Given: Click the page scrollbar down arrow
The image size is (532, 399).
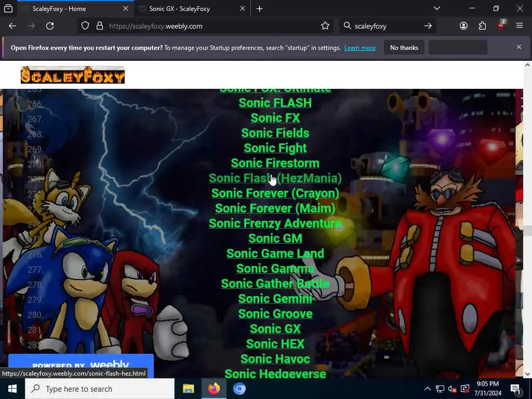Looking at the screenshot, I should (x=527, y=374).
